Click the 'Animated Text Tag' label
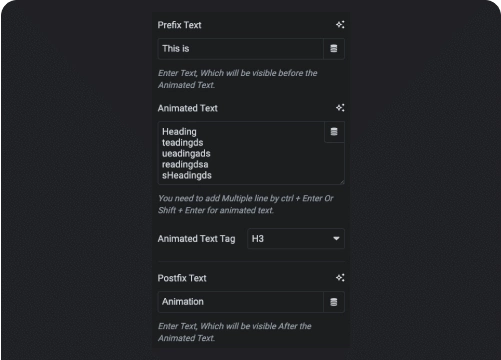501x360 pixels. 196,239
